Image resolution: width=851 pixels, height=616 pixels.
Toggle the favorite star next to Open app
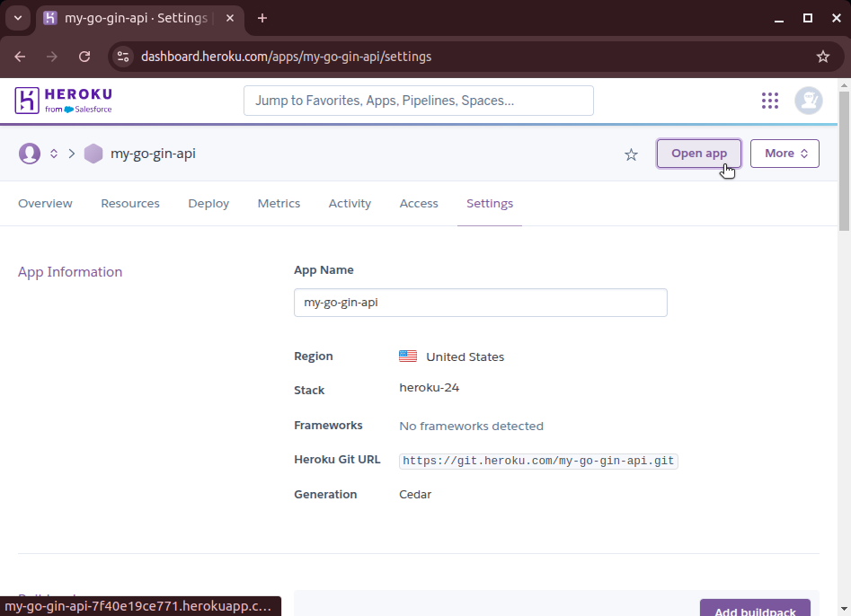pyautogui.click(x=631, y=154)
